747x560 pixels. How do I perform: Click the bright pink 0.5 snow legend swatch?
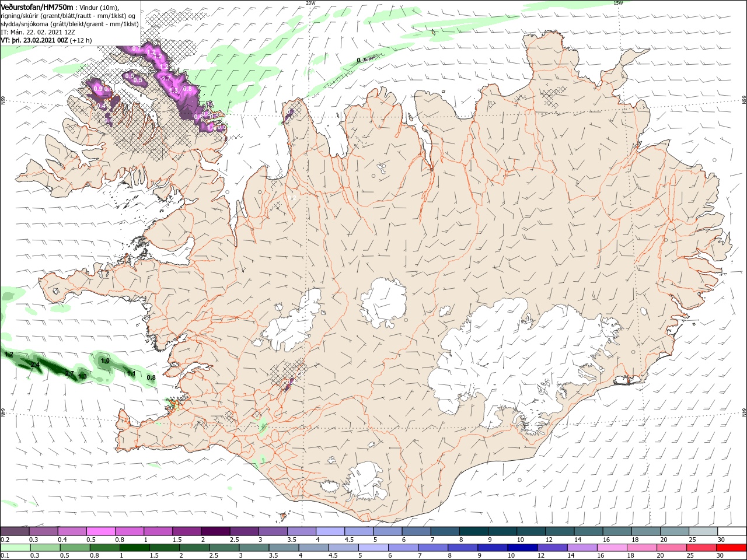click(100, 531)
